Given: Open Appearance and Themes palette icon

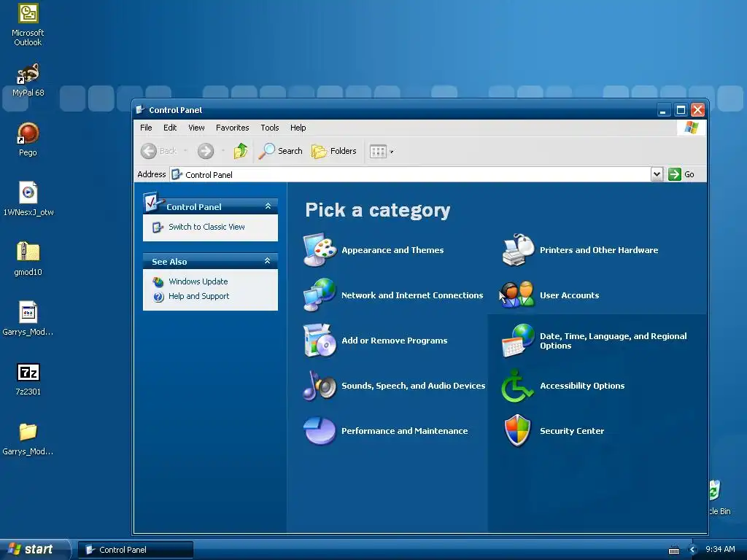Looking at the screenshot, I should click(x=320, y=249).
